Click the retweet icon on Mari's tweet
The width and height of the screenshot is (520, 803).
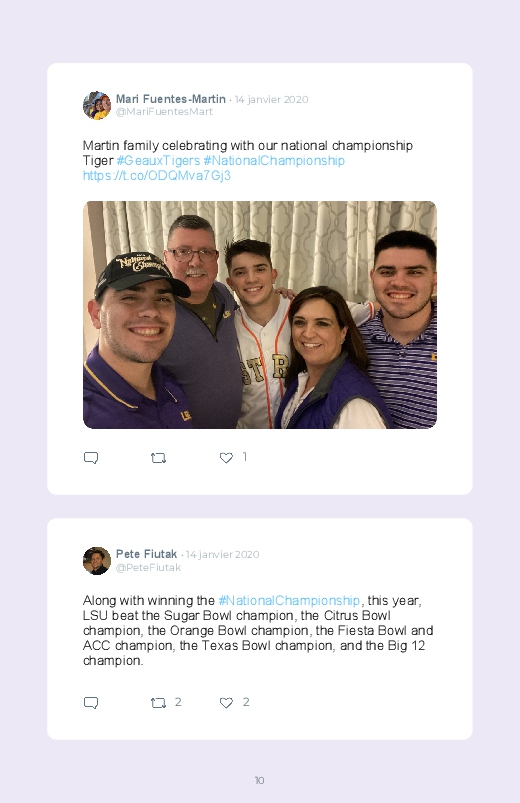[158, 458]
